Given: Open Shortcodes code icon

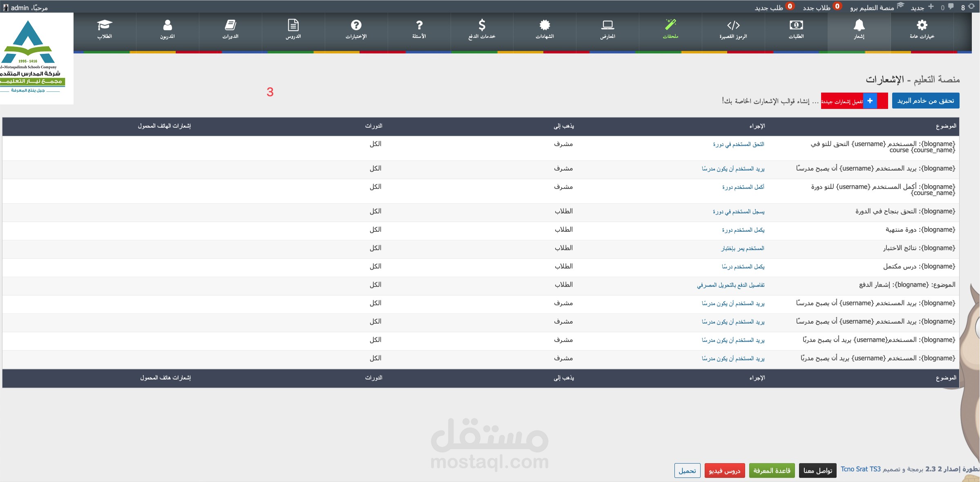Looking at the screenshot, I should click(x=733, y=25).
